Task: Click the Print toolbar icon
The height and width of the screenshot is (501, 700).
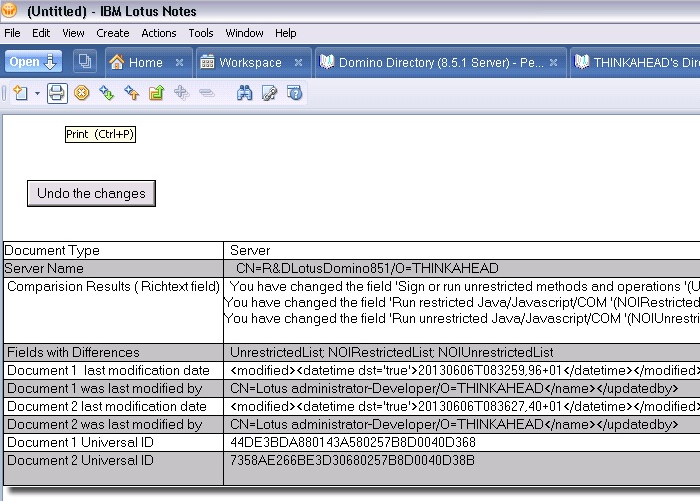Action: coord(57,93)
